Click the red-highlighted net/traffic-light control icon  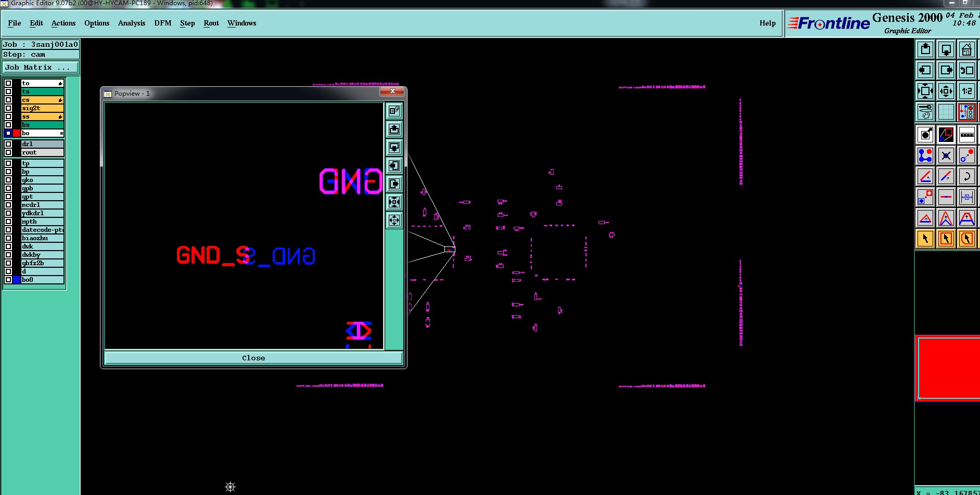[967, 112]
